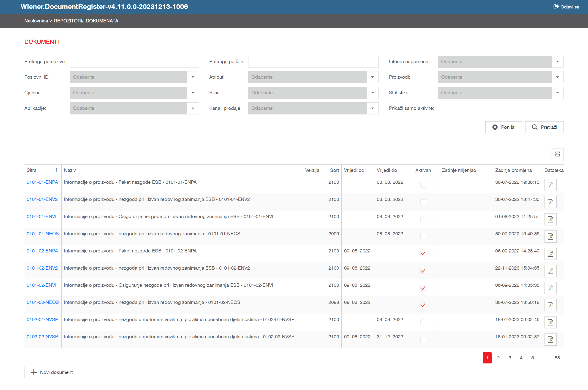The height and width of the screenshot is (390, 588).
Task: Click timestamp '22-11-2023 15:34:35'
Action: click(517, 268)
